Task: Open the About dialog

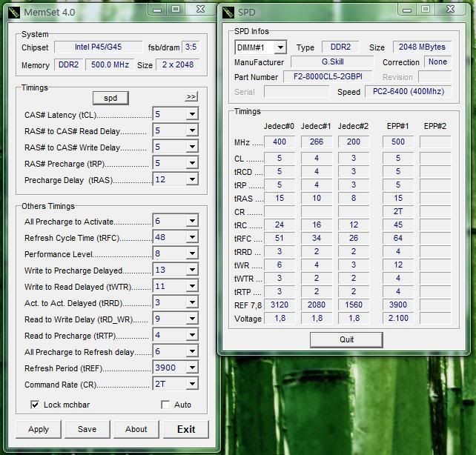Action: pyautogui.click(x=136, y=429)
